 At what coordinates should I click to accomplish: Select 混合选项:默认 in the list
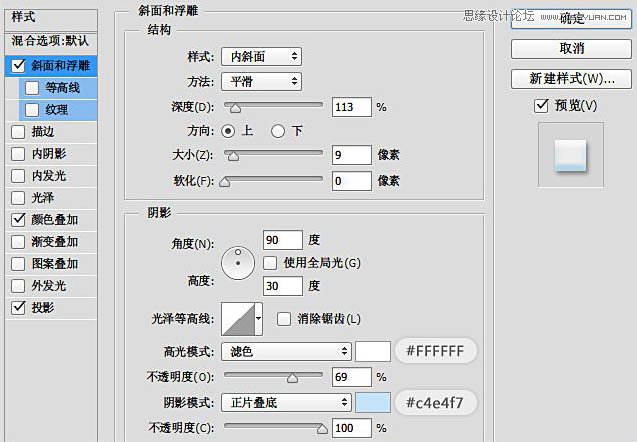click(50, 41)
